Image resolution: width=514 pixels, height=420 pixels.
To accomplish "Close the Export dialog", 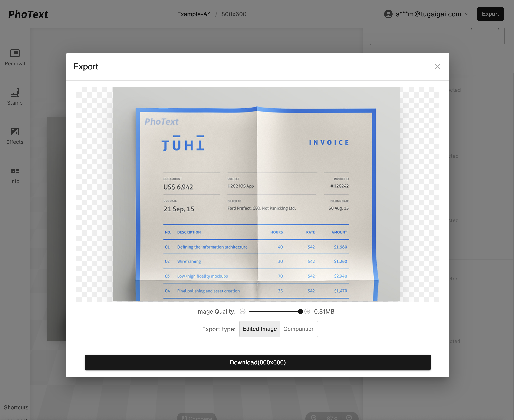I will point(437,66).
